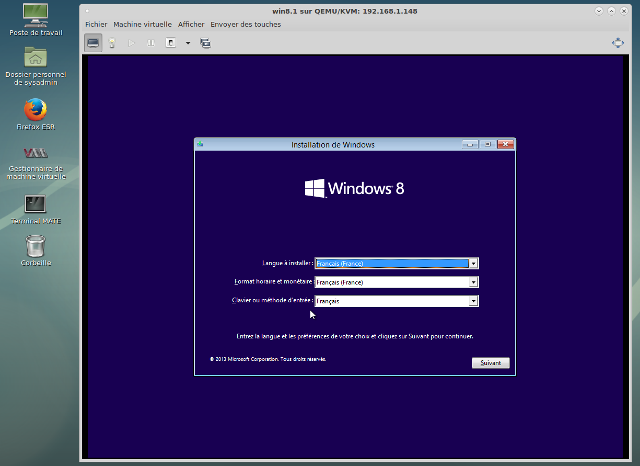Open the shutdown options dropdown arrow

(x=188, y=43)
